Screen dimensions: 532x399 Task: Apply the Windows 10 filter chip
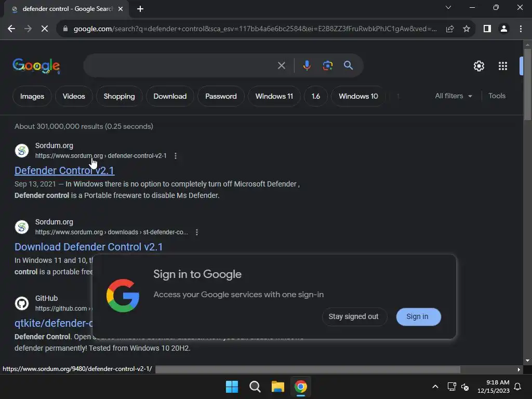[x=358, y=96]
